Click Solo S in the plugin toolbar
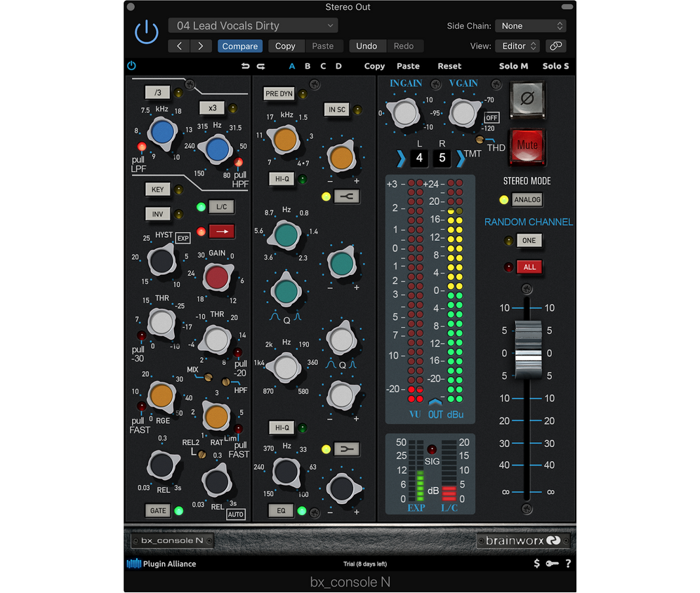The height and width of the screenshot is (593, 700). point(556,66)
